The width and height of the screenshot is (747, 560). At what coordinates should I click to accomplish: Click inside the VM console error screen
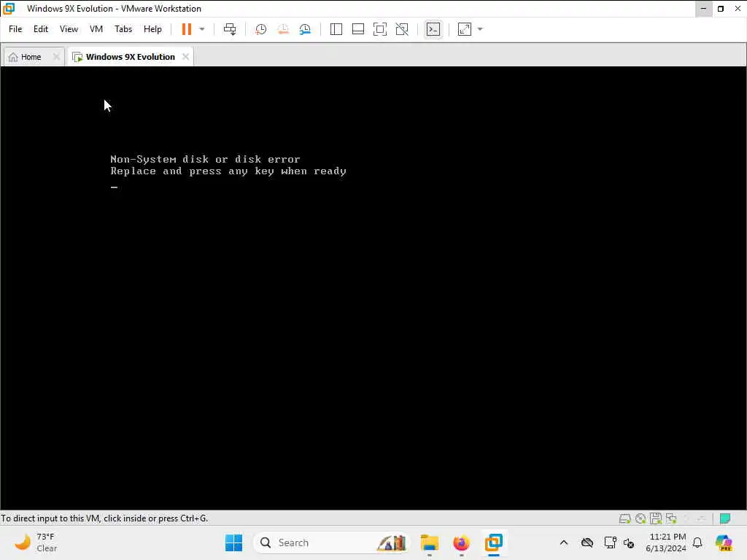coord(373,287)
